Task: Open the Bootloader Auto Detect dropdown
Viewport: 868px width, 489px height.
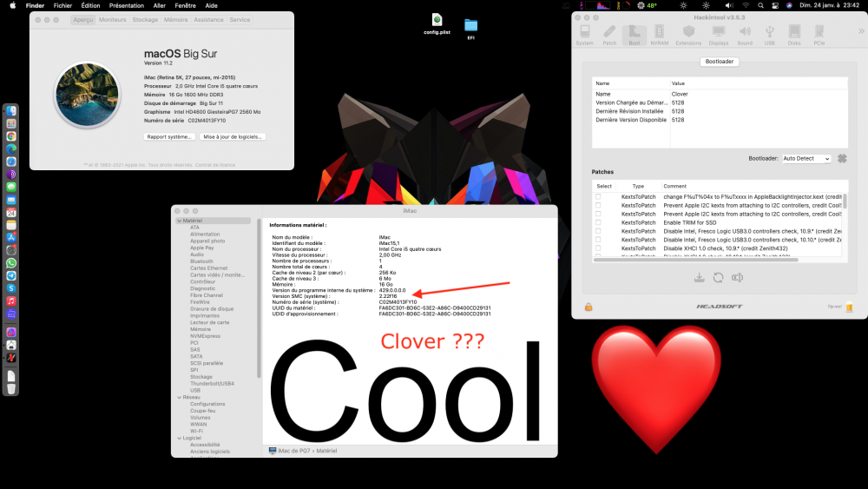Action: (806, 158)
